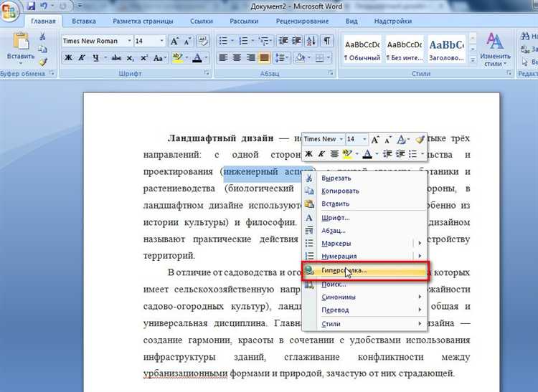Switch to Рецензирование ribbon tab
The height and width of the screenshot is (392, 538).
(302, 21)
